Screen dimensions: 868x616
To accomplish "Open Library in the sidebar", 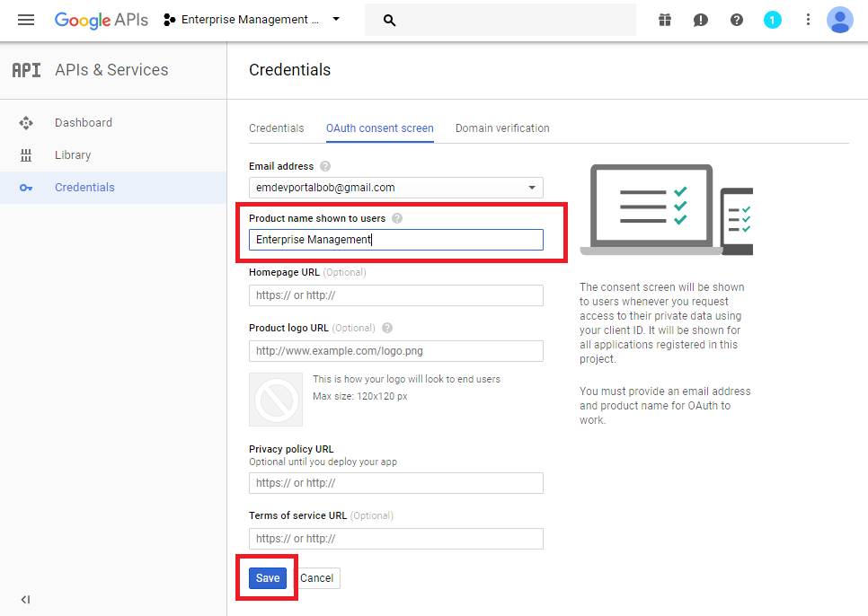I will 72,155.
